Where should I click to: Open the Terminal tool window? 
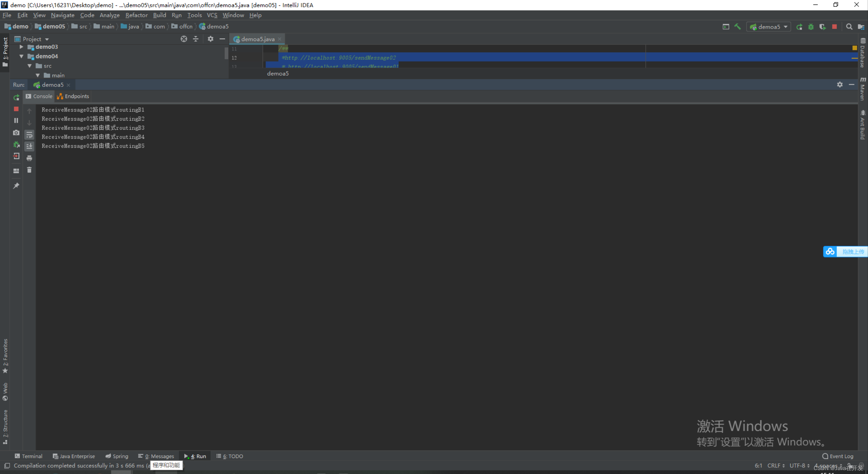click(29, 456)
